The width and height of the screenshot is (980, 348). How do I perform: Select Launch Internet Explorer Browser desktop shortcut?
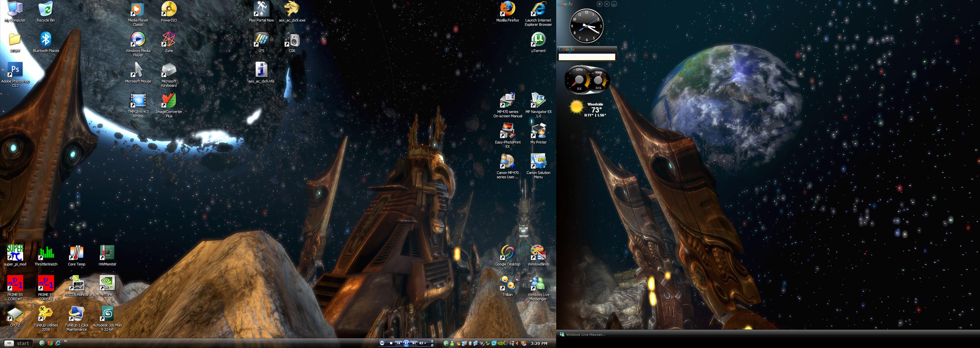[538, 14]
